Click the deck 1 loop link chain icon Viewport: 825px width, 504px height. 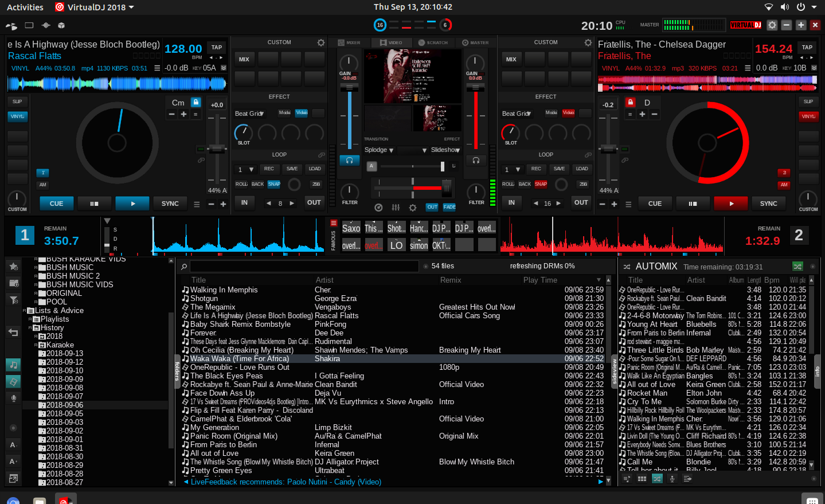322,155
